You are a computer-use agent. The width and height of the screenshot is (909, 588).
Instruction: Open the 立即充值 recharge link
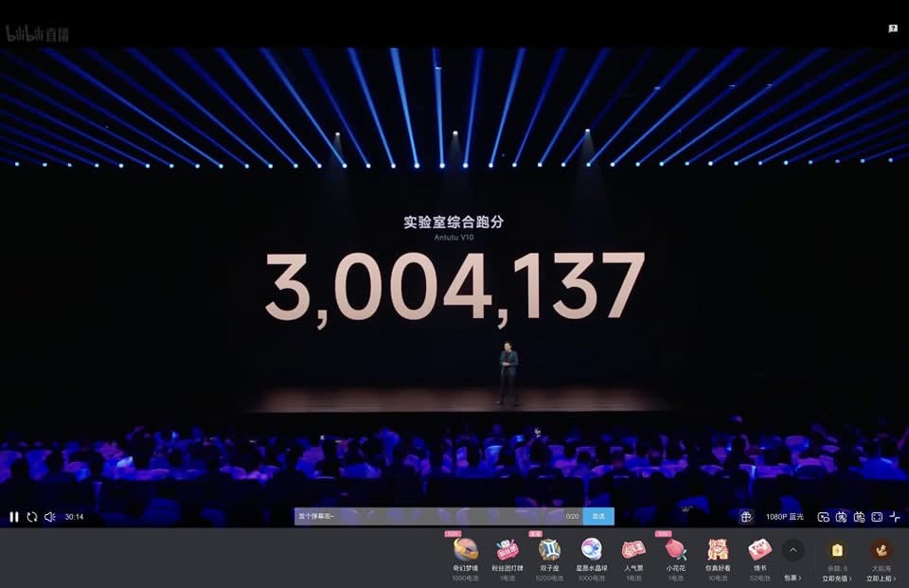[836, 579]
